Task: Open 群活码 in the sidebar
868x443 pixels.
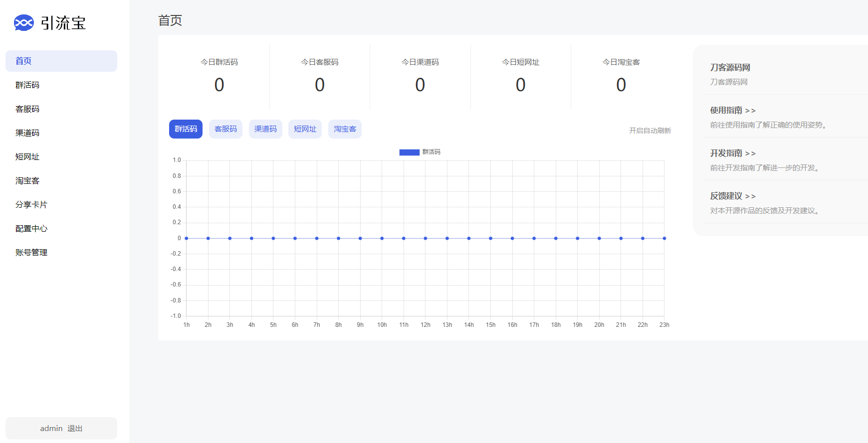Action: [x=27, y=85]
